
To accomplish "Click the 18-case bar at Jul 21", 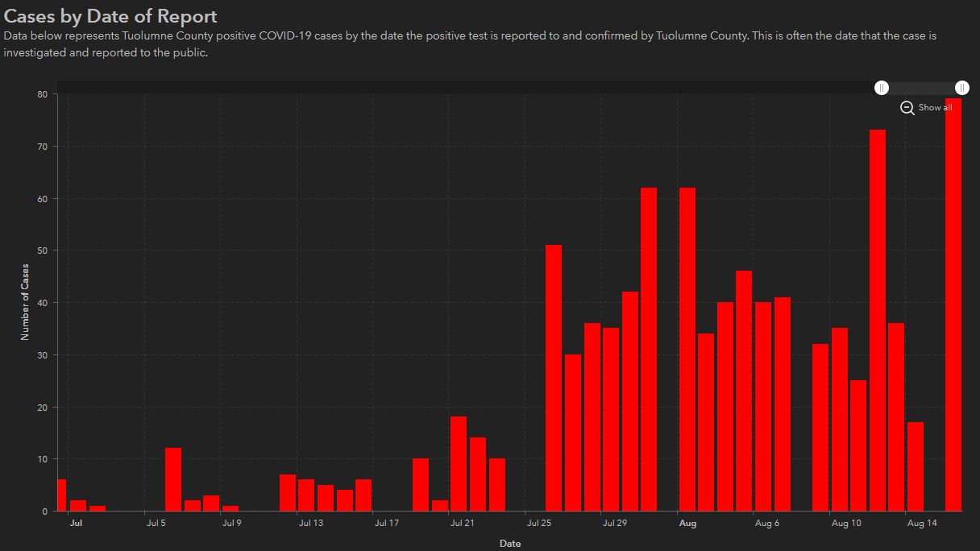I will coord(459,464).
